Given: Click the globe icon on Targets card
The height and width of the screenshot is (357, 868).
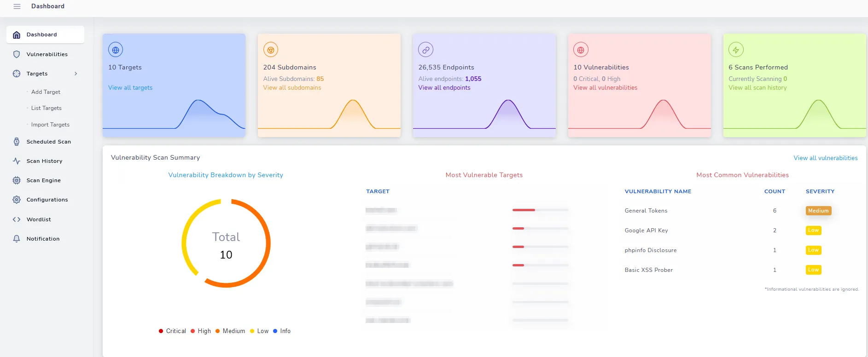Looking at the screenshot, I should click(x=116, y=50).
